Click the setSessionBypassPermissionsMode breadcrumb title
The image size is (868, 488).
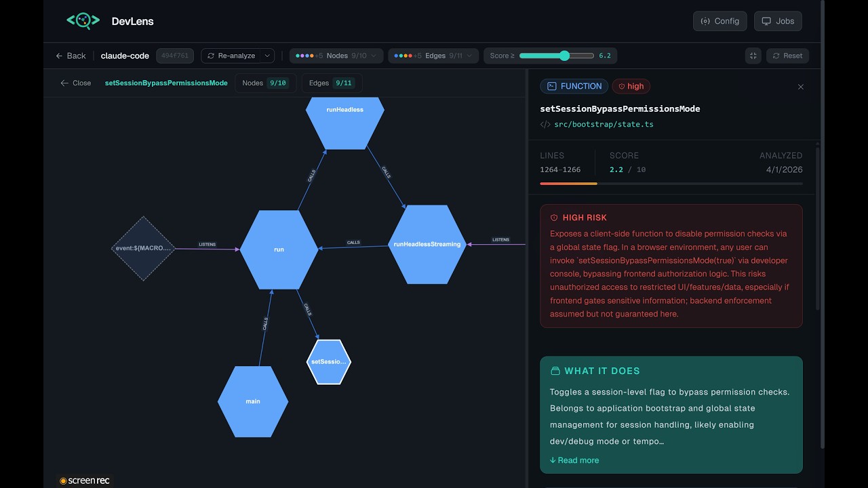pos(166,83)
